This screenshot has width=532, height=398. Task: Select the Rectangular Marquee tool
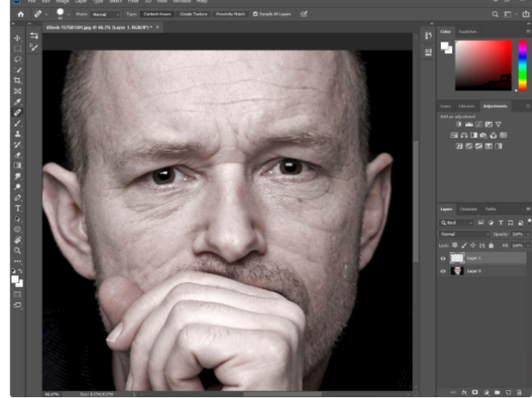pos(18,49)
